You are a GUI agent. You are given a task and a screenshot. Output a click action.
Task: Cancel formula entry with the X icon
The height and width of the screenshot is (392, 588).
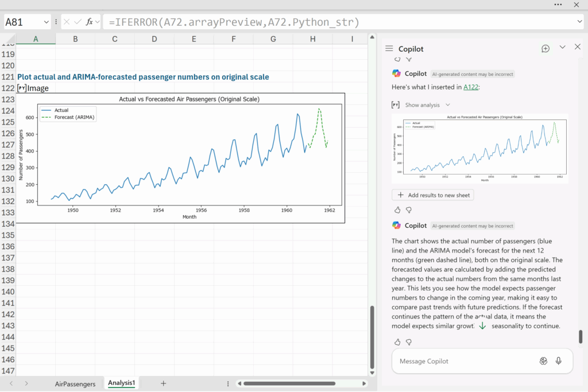point(67,22)
